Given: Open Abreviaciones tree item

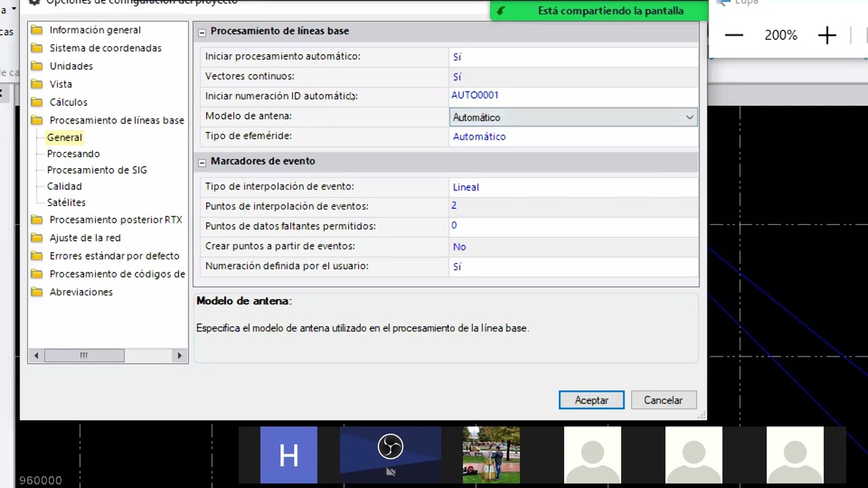Looking at the screenshot, I should pyautogui.click(x=81, y=292).
